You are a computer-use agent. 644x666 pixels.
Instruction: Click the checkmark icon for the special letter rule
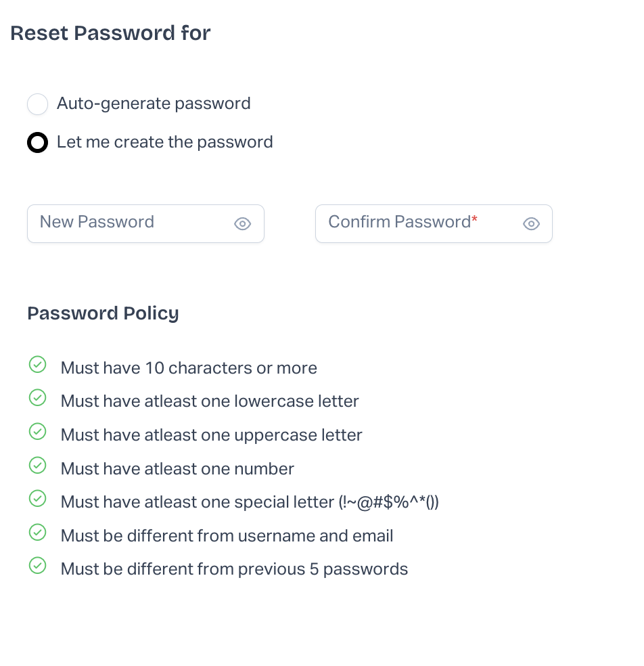pyautogui.click(x=37, y=499)
